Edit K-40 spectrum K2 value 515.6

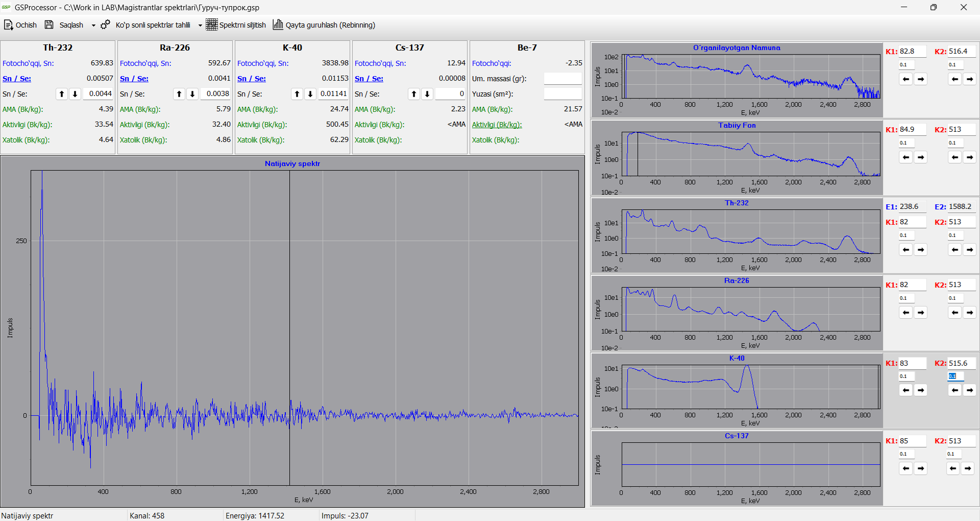pos(962,363)
